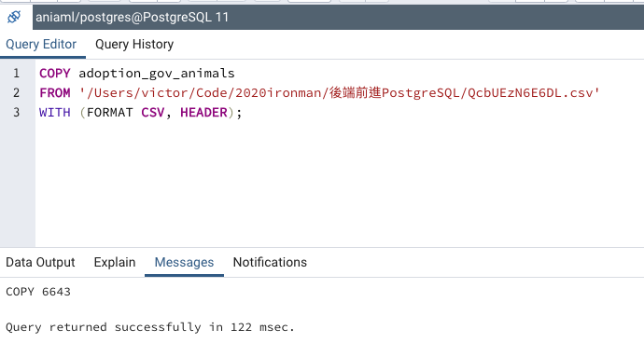Switch to the Query Editor tab

point(41,45)
